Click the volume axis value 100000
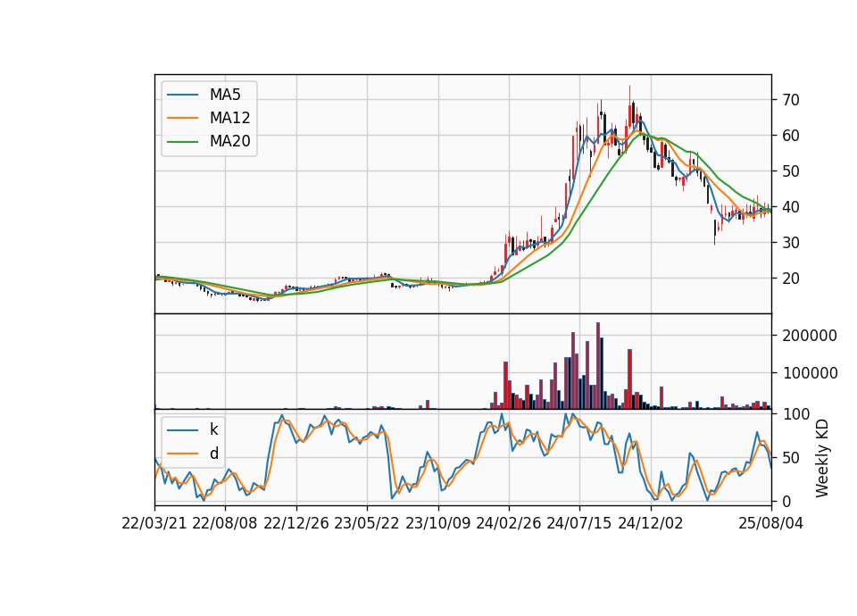857x616 pixels. [x=810, y=373]
